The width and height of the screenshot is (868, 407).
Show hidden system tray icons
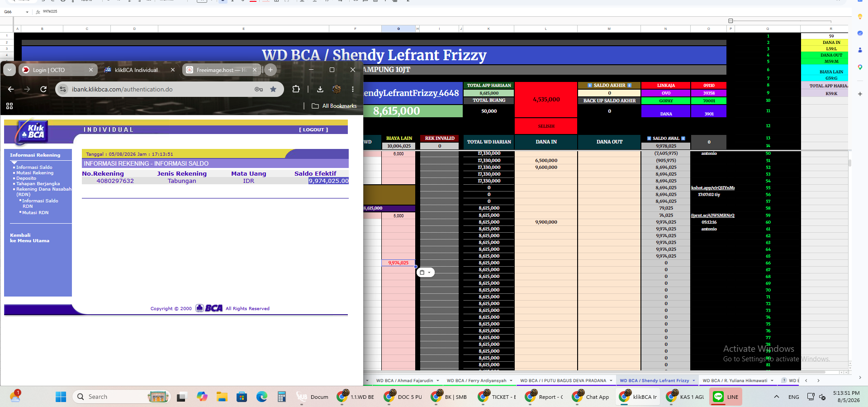pyautogui.click(x=777, y=397)
